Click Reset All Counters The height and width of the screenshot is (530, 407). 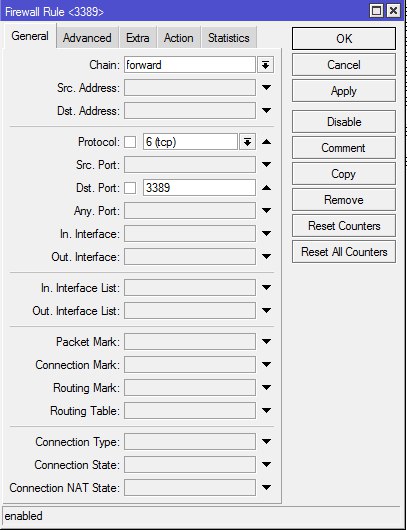point(344,251)
